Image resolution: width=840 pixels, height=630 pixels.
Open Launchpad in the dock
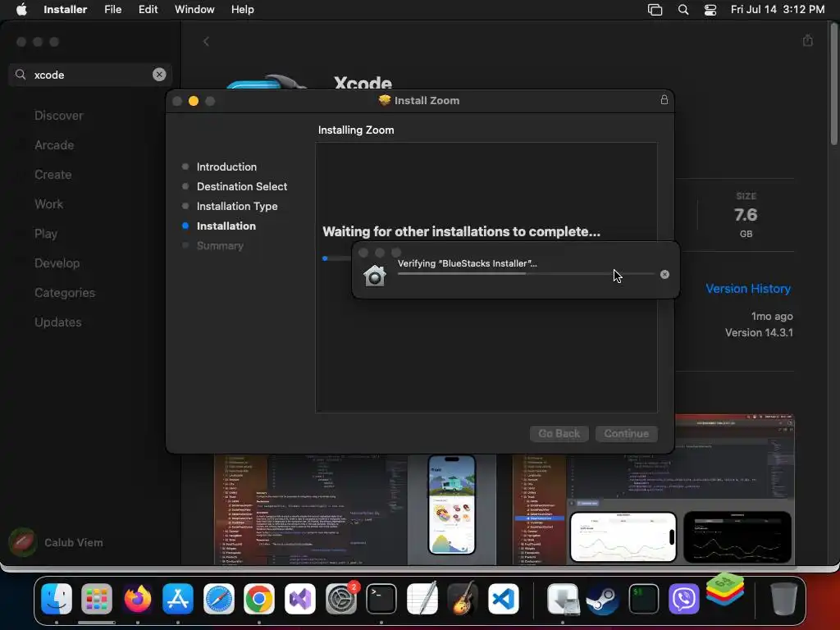(x=97, y=599)
